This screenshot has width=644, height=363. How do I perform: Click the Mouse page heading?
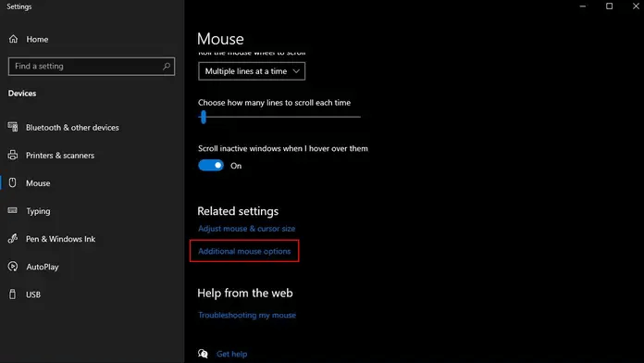(220, 39)
